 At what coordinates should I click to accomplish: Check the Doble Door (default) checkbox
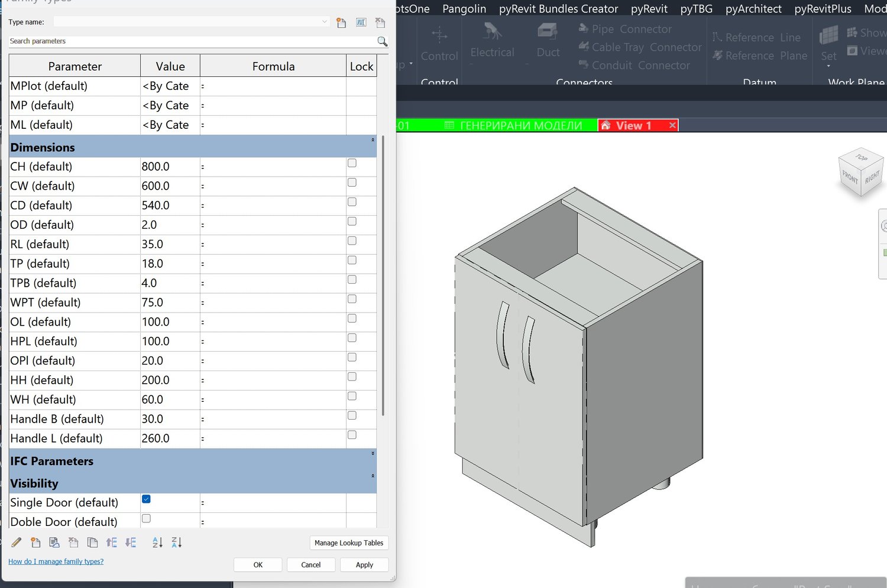tap(146, 518)
